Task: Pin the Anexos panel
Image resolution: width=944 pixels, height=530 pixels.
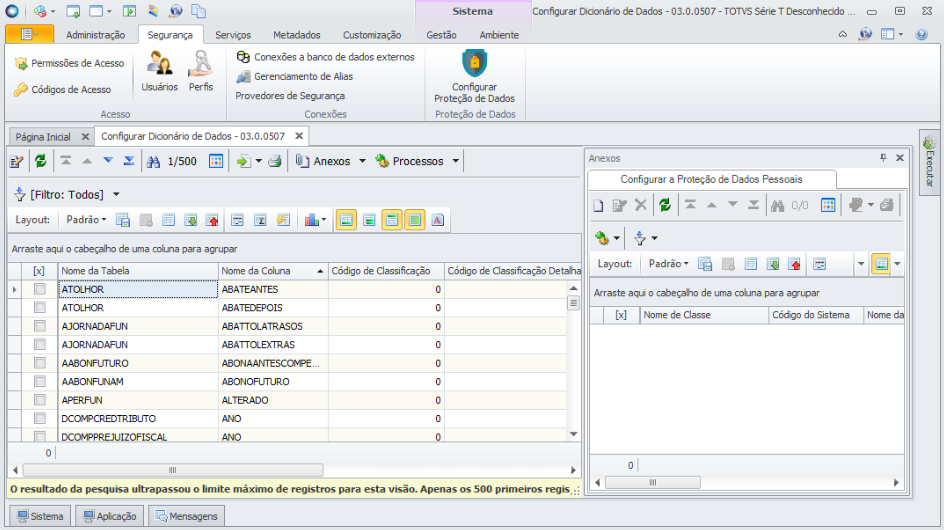Action: click(883, 158)
